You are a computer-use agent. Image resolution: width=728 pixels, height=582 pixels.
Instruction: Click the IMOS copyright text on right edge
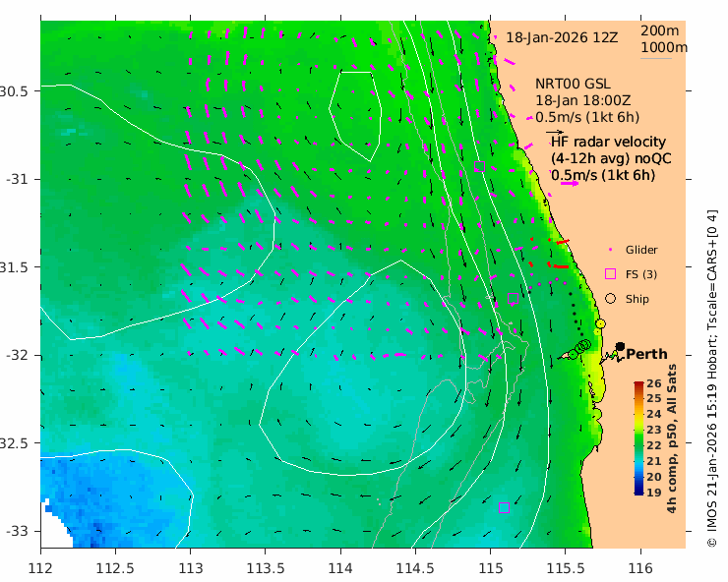(x=711, y=378)
